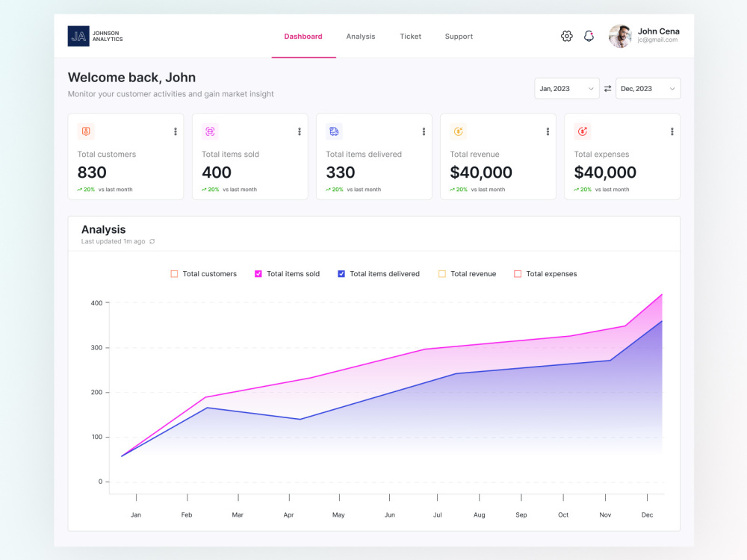This screenshot has height=560, width=747.
Task: Enable the Total customers checkbox
Action: click(174, 274)
